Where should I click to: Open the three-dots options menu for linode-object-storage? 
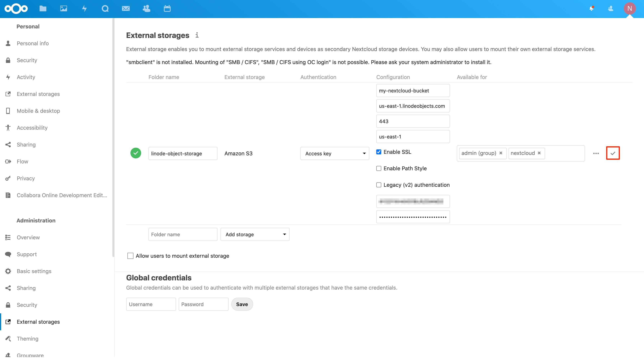596,153
